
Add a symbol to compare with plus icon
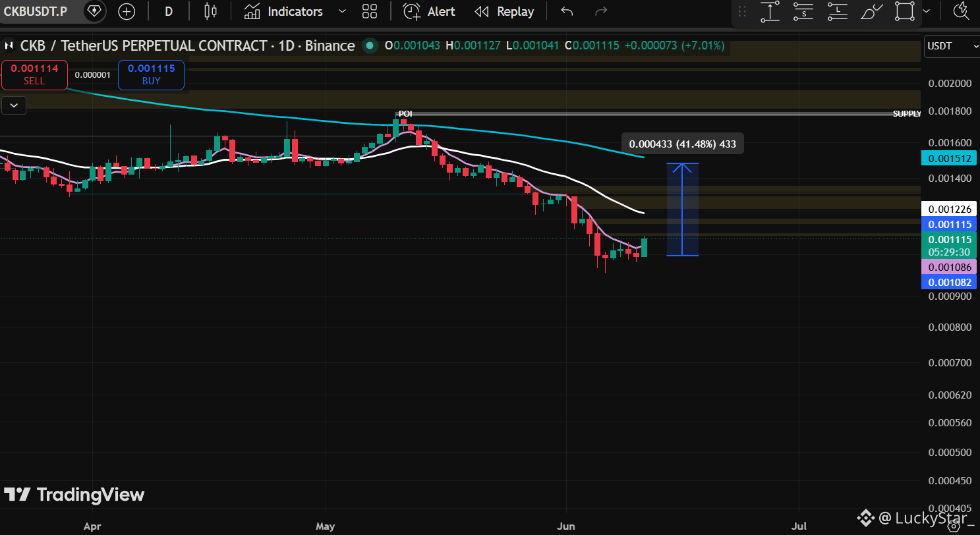126,11
